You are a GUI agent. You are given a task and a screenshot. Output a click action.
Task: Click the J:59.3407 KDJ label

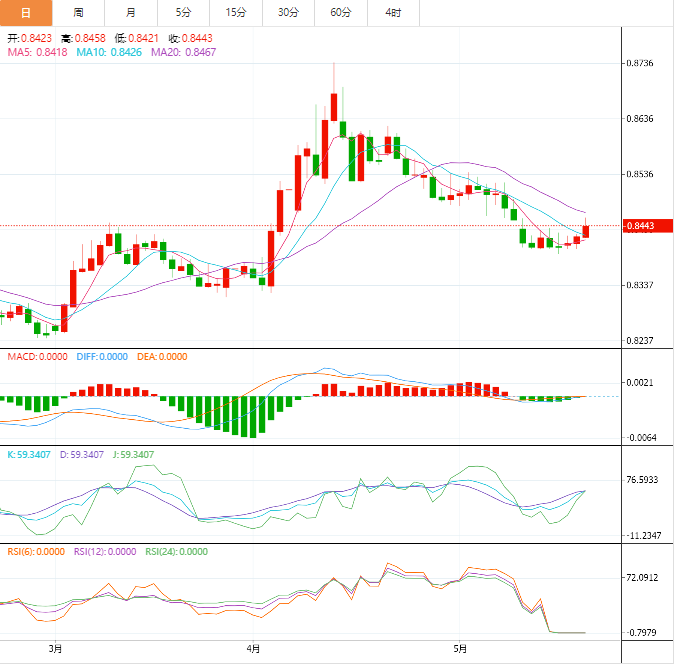pos(134,455)
